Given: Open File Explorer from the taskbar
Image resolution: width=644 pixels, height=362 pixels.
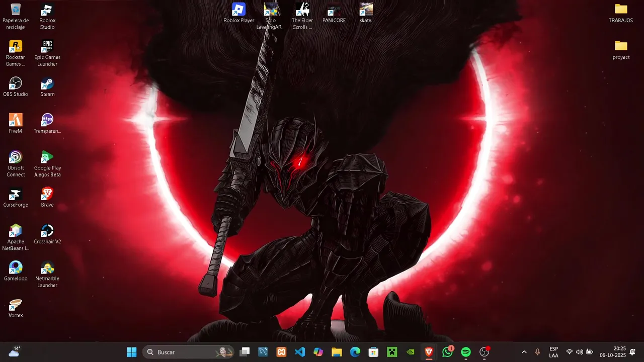Looking at the screenshot, I should [x=337, y=352].
